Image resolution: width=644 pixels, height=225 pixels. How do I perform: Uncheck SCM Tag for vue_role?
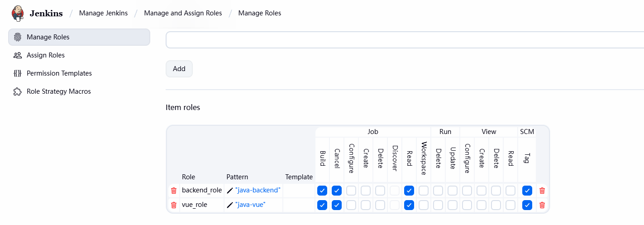click(527, 205)
